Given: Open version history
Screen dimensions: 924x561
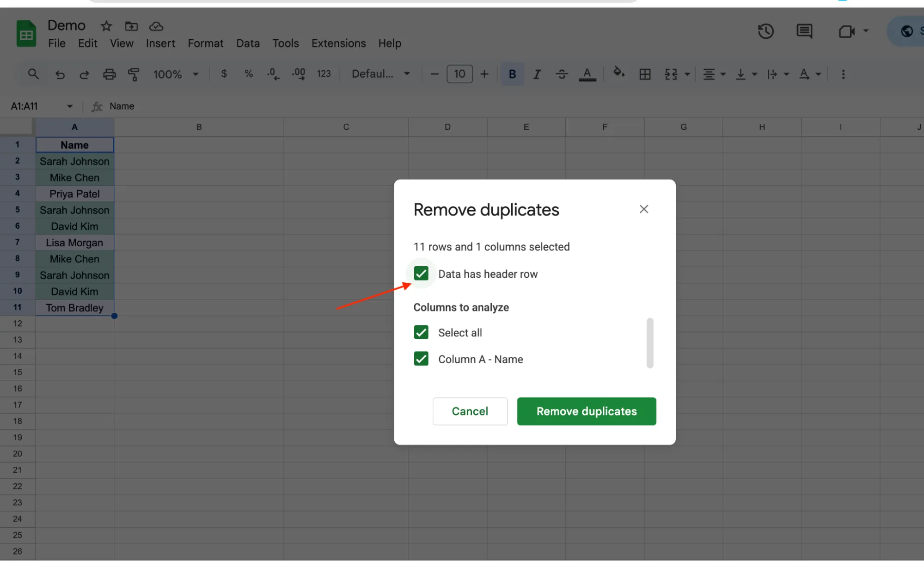Looking at the screenshot, I should pyautogui.click(x=765, y=31).
